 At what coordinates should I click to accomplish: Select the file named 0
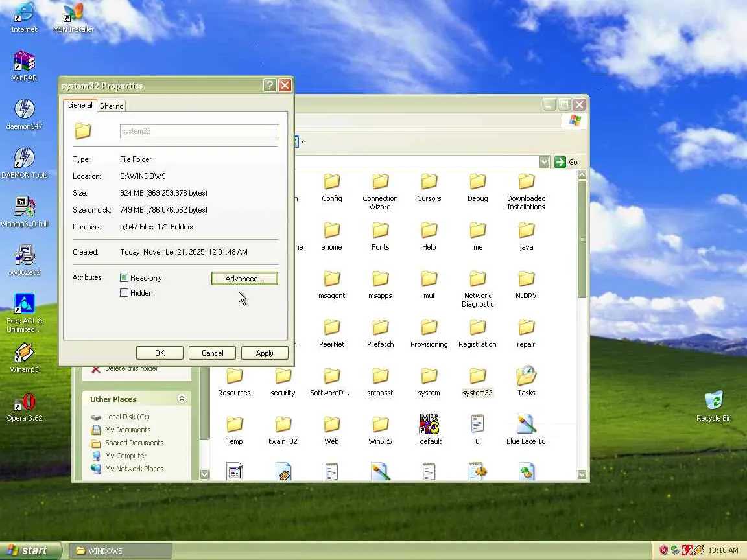(x=477, y=430)
